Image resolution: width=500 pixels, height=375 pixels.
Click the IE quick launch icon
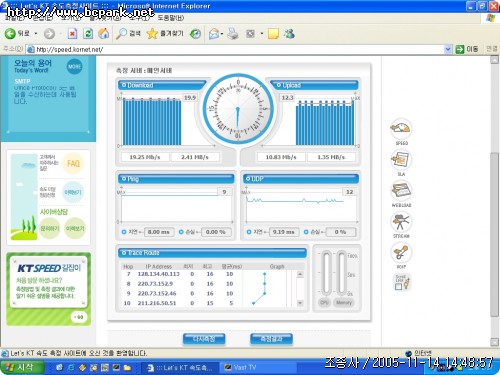coord(71,368)
